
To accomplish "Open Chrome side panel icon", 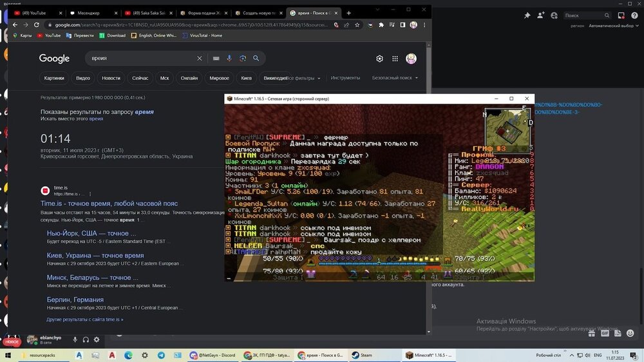I will (402, 25).
